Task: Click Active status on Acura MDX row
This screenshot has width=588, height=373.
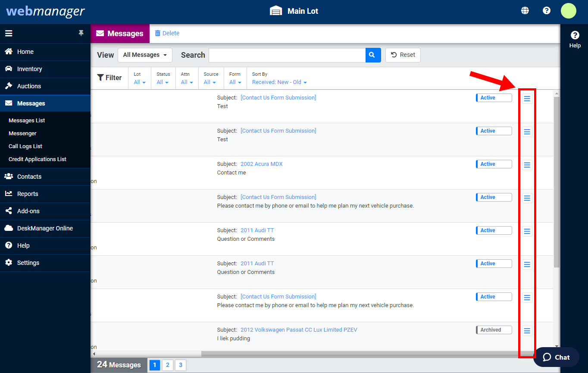Action: pos(494,164)
